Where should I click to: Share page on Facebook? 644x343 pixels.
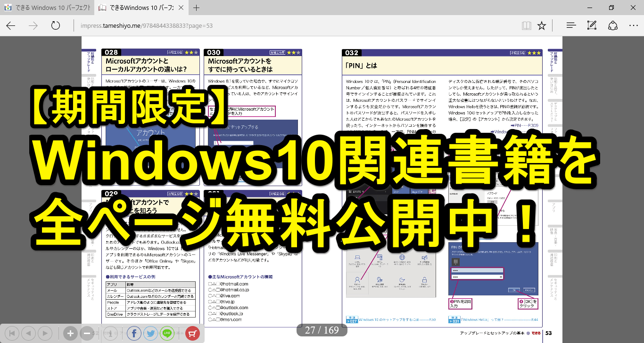click(134, 334)
